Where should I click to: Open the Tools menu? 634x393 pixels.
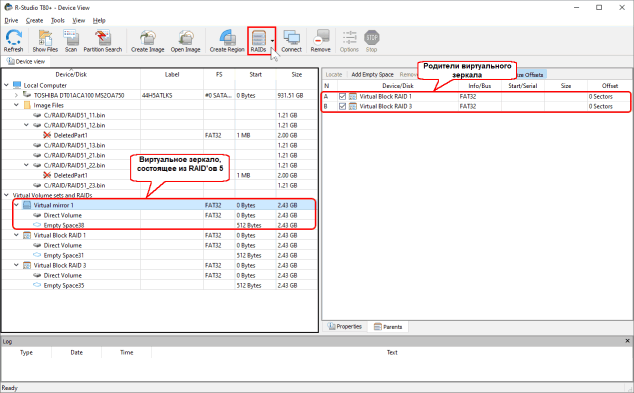[58, 20]
